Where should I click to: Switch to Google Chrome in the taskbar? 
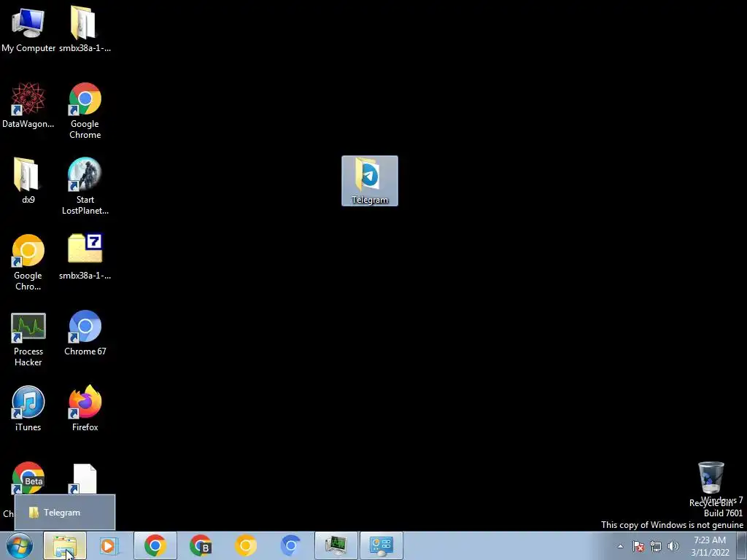[x=155, y=545]
